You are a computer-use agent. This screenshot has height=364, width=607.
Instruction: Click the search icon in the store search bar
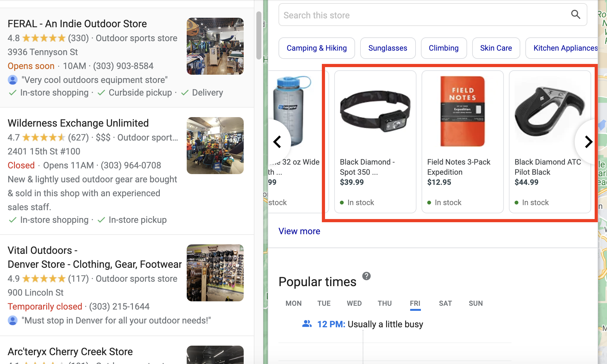[x=575, y=15]
